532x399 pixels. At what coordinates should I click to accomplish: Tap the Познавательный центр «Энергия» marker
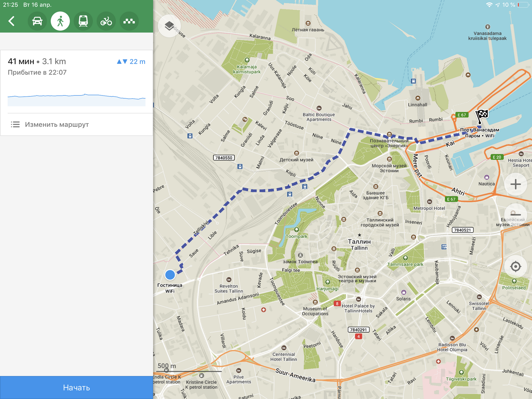389,134
